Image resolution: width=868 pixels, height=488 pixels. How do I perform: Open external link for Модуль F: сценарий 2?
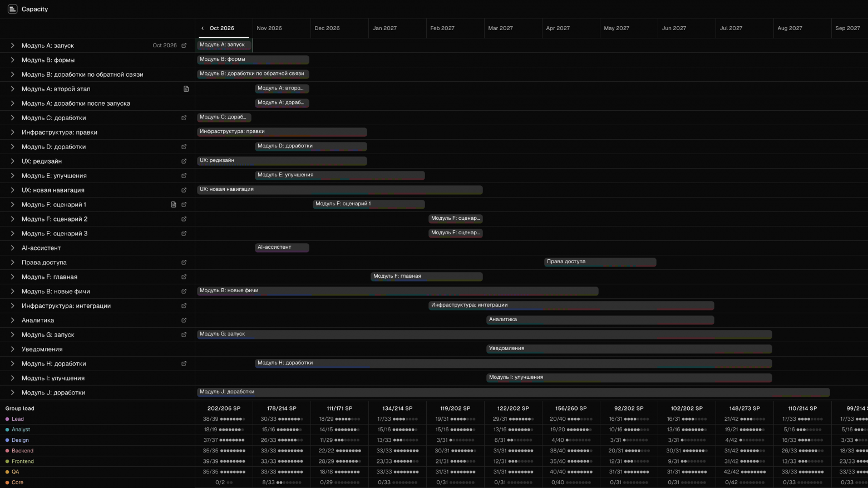184,219
